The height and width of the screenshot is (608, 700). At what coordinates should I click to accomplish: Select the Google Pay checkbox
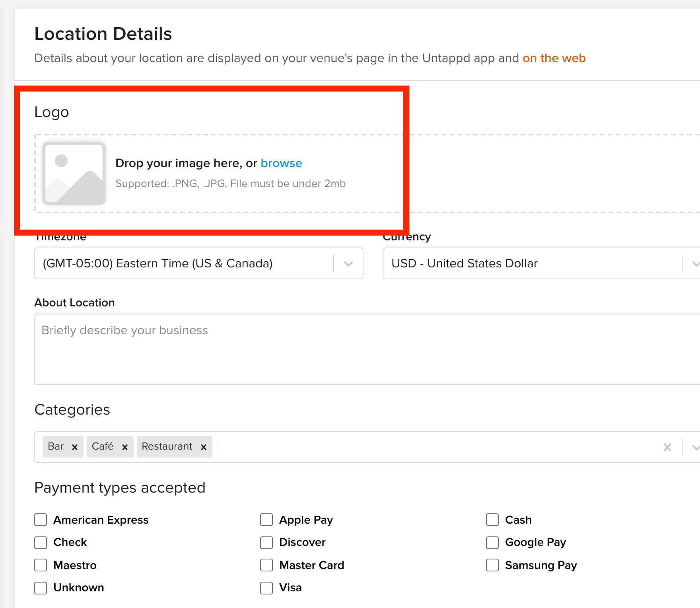coord(492,542)
